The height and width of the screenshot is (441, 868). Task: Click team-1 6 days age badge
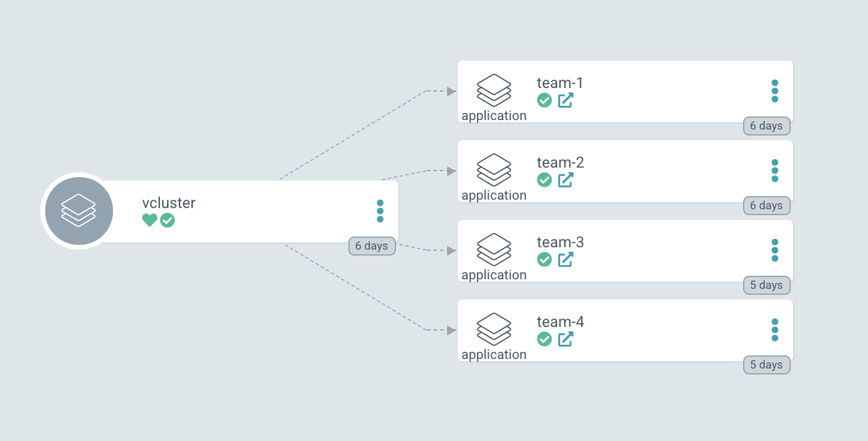pos(767,126)
